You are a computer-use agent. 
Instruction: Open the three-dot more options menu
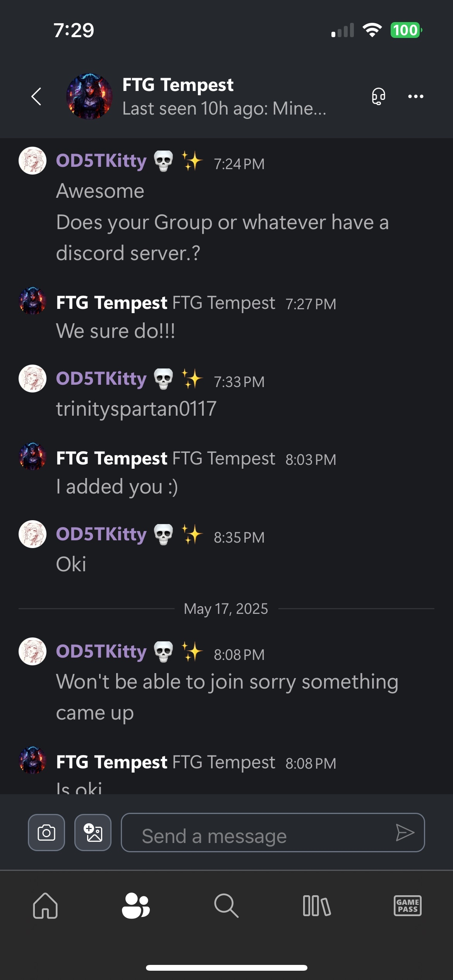pos(415,96)
